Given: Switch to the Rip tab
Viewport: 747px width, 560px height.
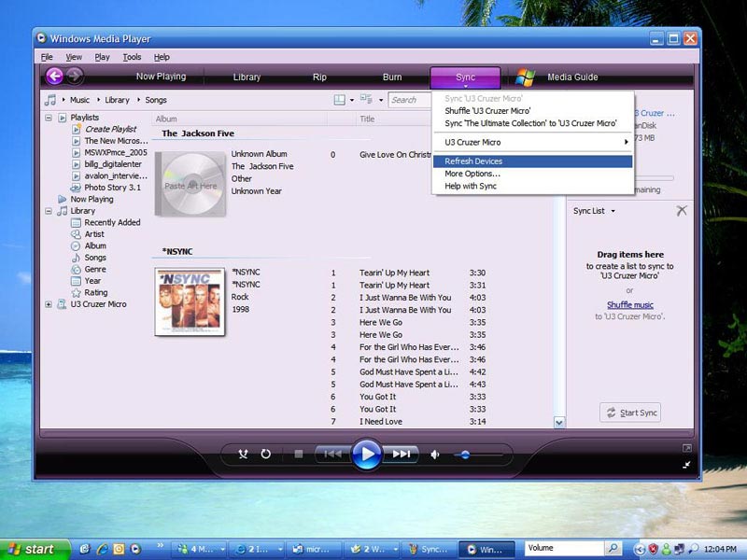Looking at the screenshot, I should pyautogui.click(x=319, y=77).
